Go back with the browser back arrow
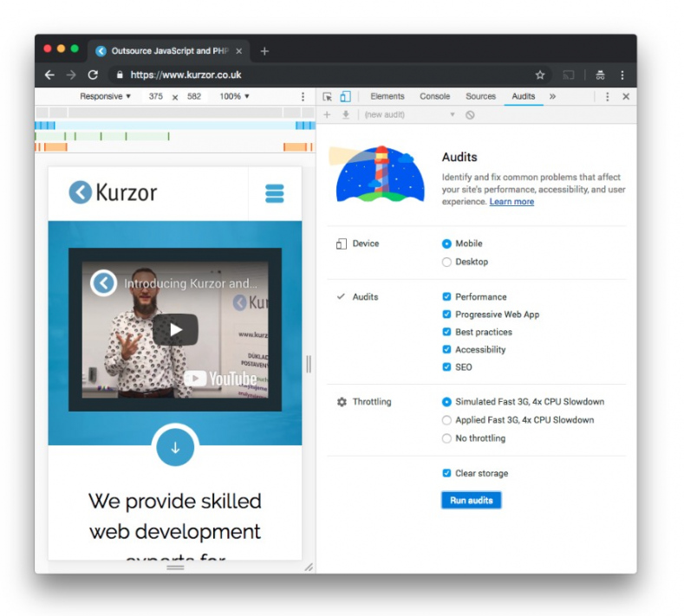 pyautogui.click(x=49, y=75)
